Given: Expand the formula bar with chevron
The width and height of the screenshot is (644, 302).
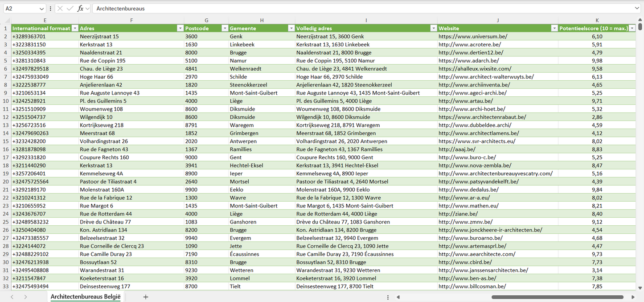Looking at the screenshot, I should (637, 8).
